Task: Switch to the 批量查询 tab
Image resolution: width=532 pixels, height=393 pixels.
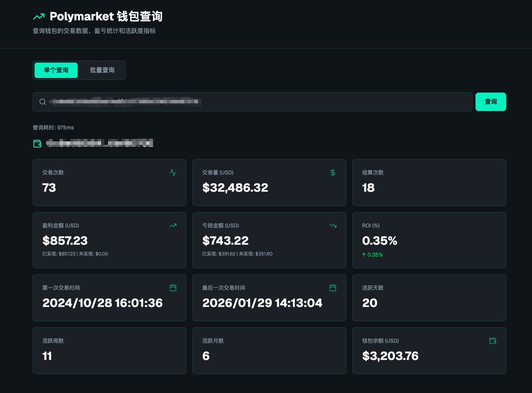Action: [102, 70]
